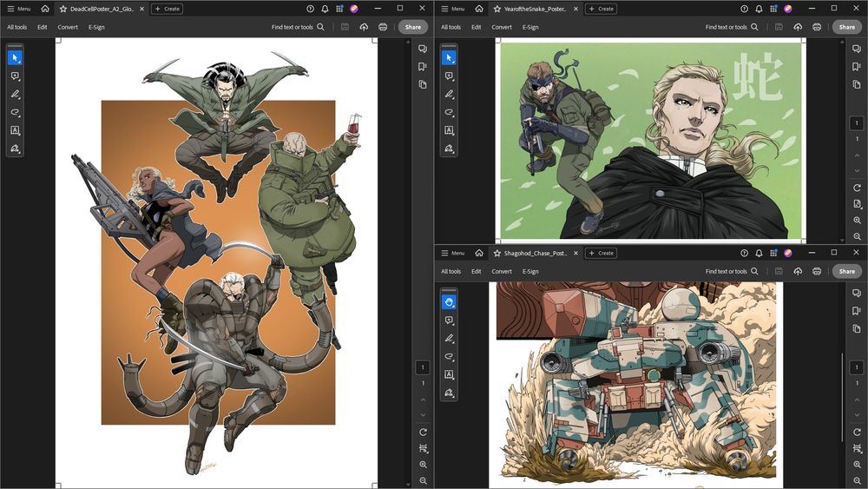Open All tools in DeadCellPoster window
Viewport: 868px width, 489px height.
click(x=17, y=27)
